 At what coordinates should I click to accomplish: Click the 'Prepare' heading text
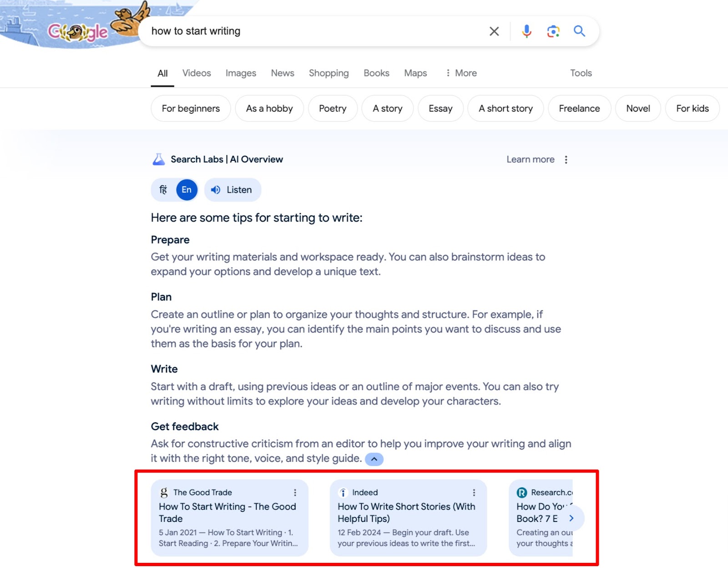pyautogui.click(x=170, y=240)
